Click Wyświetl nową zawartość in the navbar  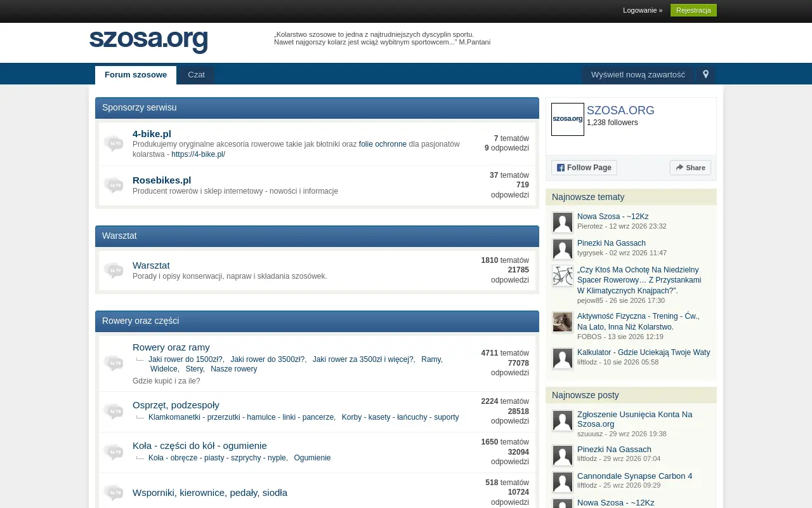[638, 75]
